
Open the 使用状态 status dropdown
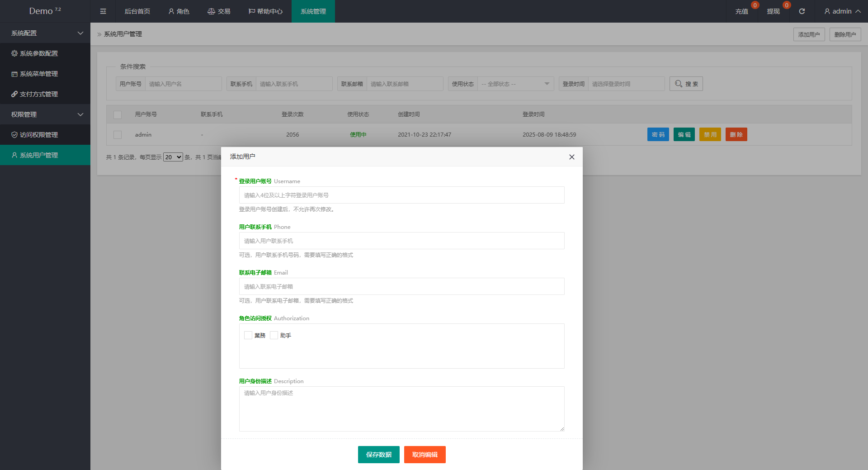(x=515, y=84)
